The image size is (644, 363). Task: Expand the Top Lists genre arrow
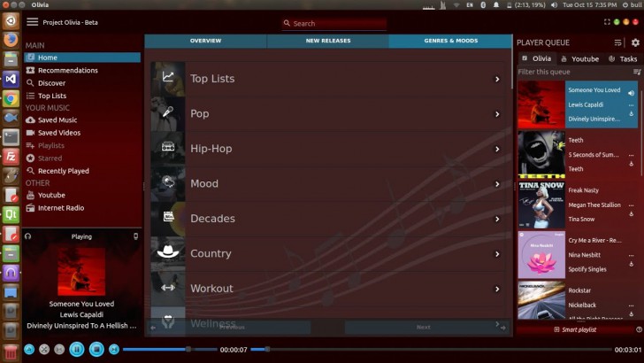(x=497, y=79)
